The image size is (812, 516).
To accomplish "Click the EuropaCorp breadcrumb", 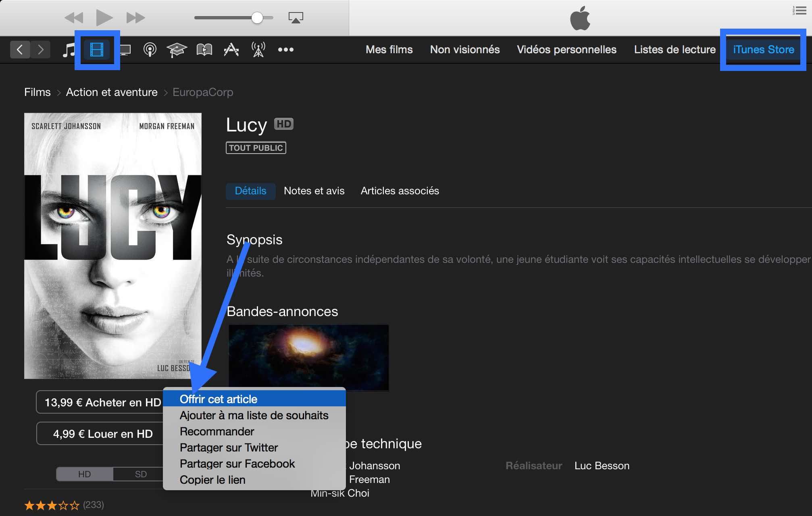I will pyautogui.click(x=203, y=92).
